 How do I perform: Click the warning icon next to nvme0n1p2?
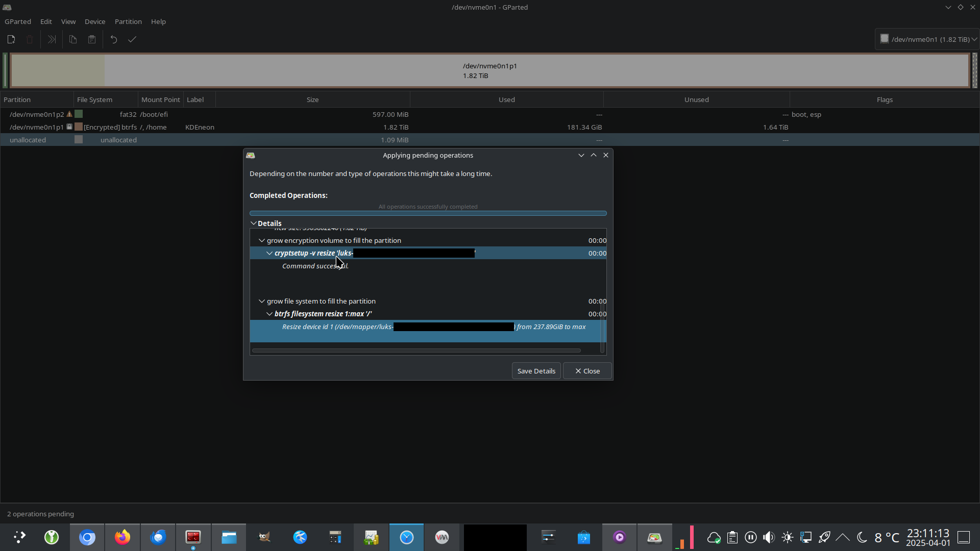pos(69,114)
